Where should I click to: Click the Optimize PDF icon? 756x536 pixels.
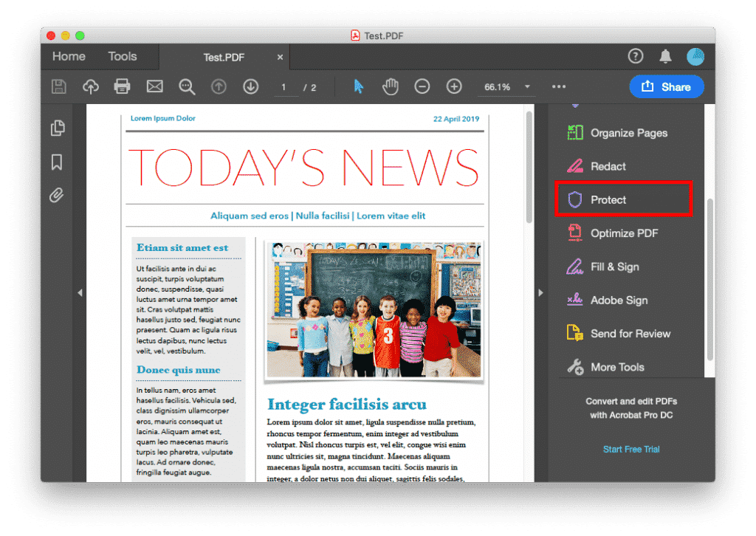tap(574, 233)
